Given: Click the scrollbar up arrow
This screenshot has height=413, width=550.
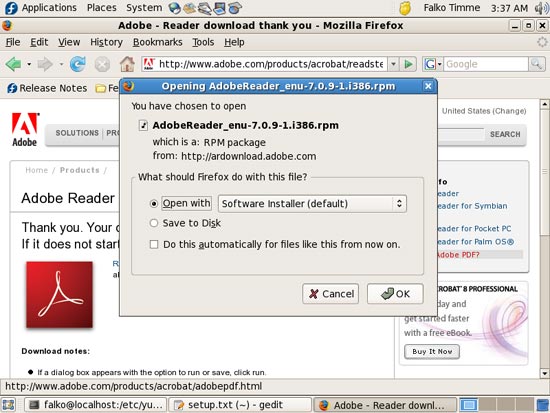Looking at the screenshot, I should [x=545, y=104].
